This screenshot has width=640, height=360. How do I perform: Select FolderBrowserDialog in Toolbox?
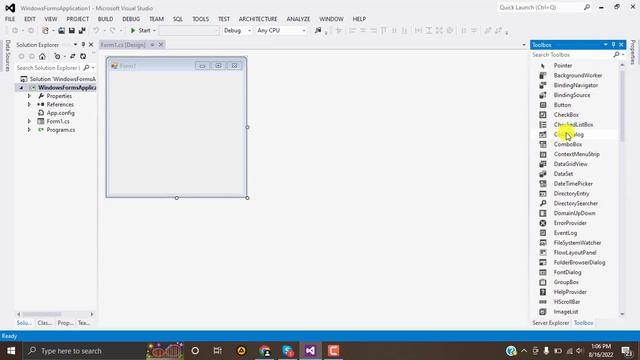(x=579, y=262)
